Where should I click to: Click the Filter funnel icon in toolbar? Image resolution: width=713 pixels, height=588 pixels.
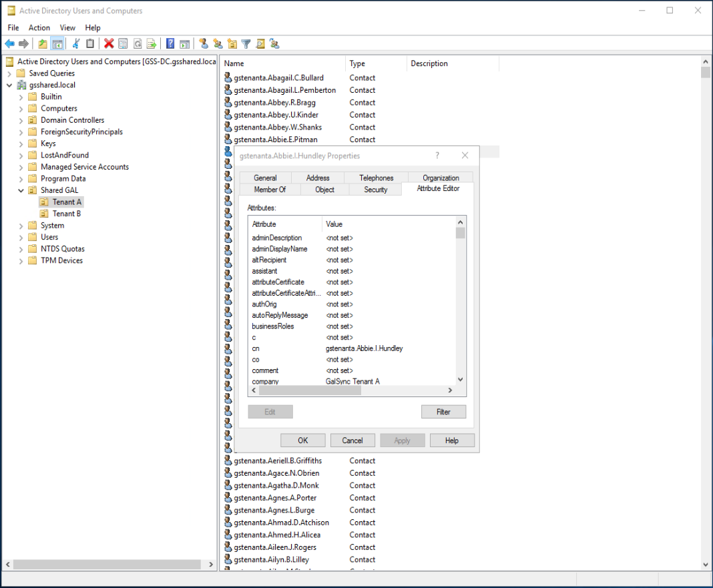(246, 44)
